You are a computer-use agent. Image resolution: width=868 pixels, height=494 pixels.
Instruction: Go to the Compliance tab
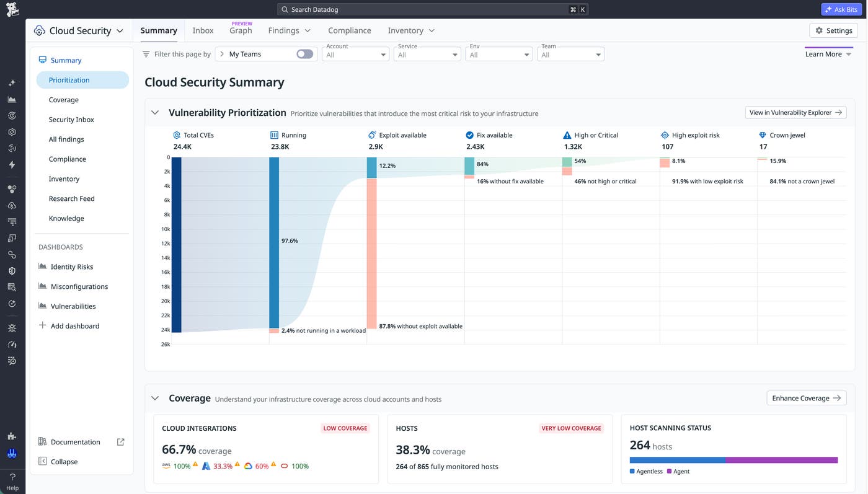[350, 30]
